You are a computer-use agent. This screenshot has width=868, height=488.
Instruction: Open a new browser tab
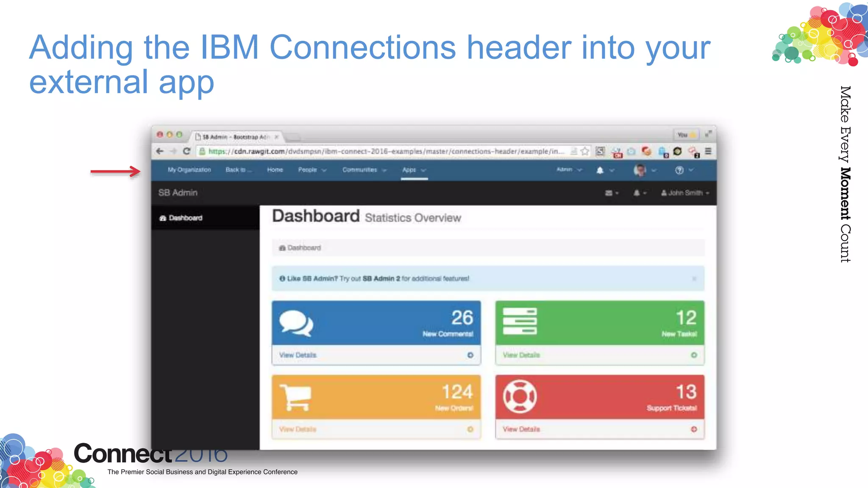pyautogui.click(x=293, y=137)
